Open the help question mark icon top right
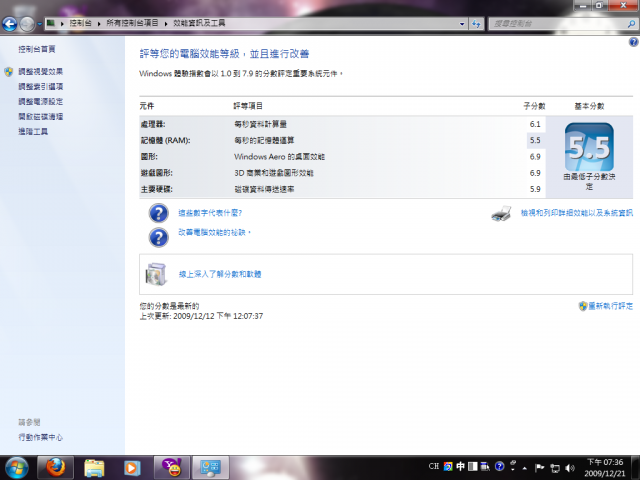 click(633, 42)
